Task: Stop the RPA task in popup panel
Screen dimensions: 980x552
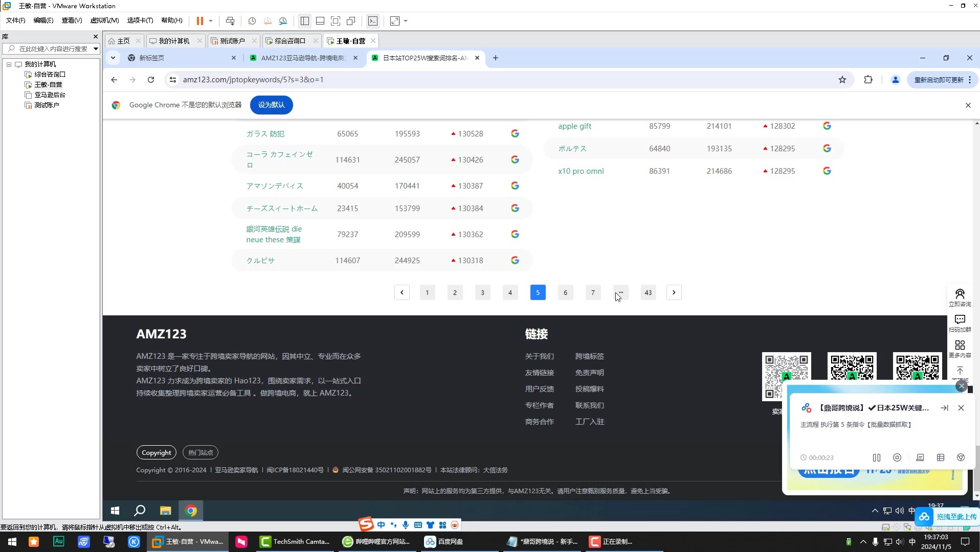Action: coord(897,457)
